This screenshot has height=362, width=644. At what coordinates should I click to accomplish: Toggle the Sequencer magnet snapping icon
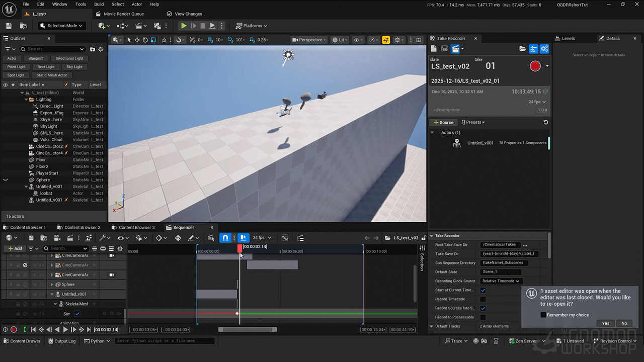[x=225, y=238]
